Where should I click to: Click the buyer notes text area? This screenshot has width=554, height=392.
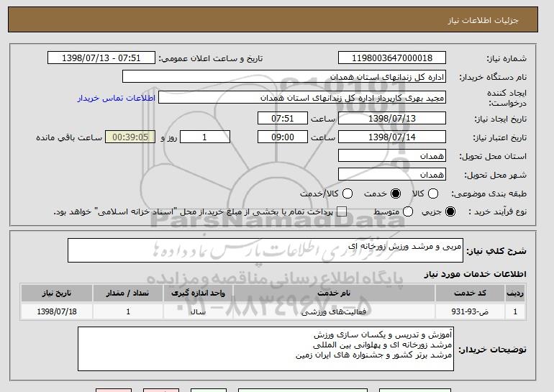point(265,349)
